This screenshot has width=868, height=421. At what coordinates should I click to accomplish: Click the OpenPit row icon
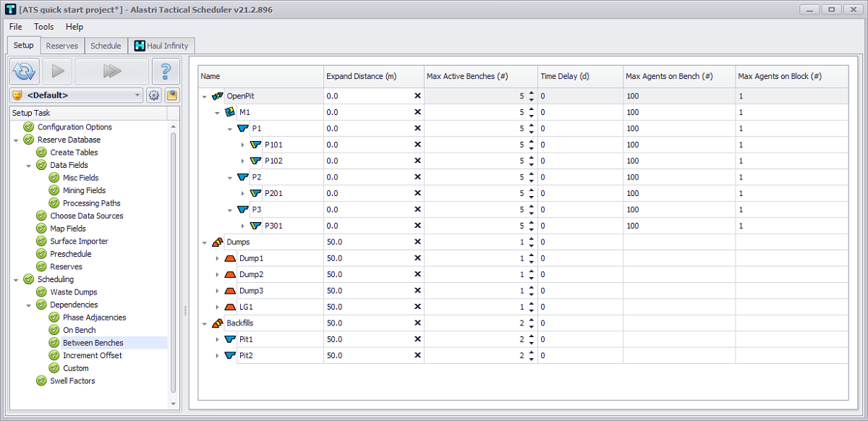tap(217, 95)
